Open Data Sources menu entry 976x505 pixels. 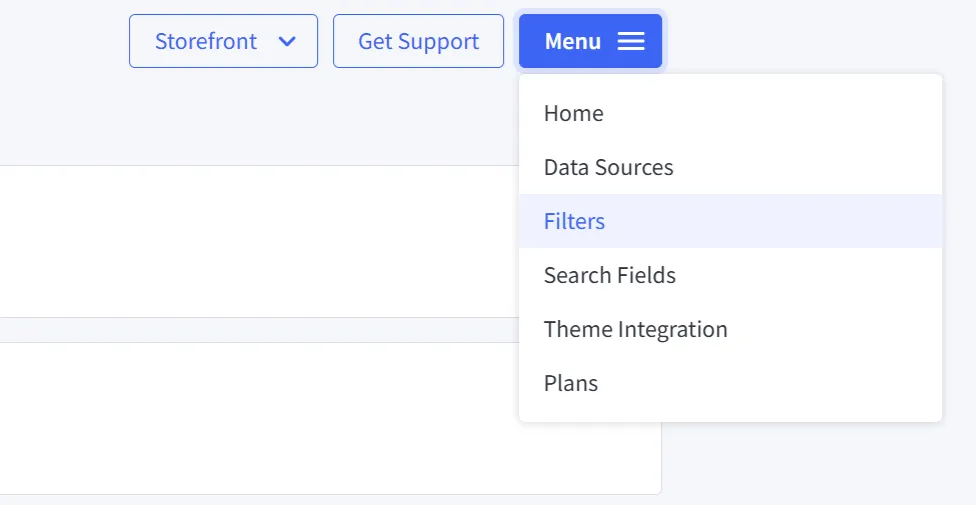608,167
